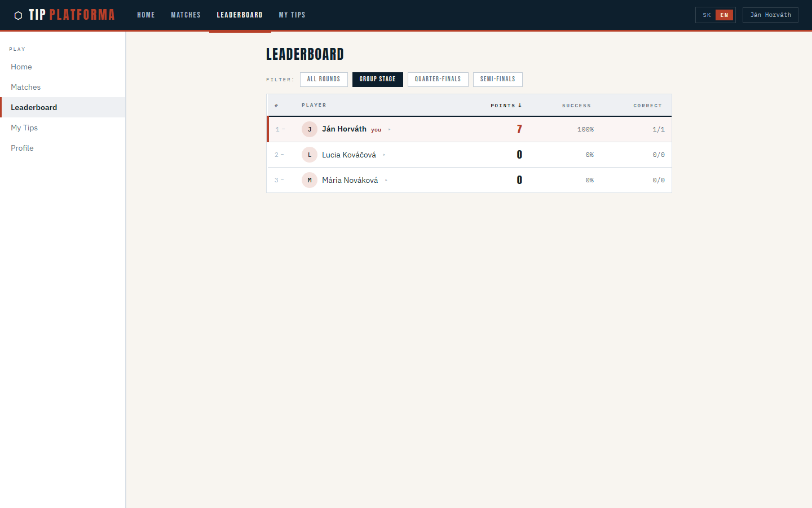Show Semi-Finals leaderboard results
This screenshot has width=812, height=508.
pos(497,80)
